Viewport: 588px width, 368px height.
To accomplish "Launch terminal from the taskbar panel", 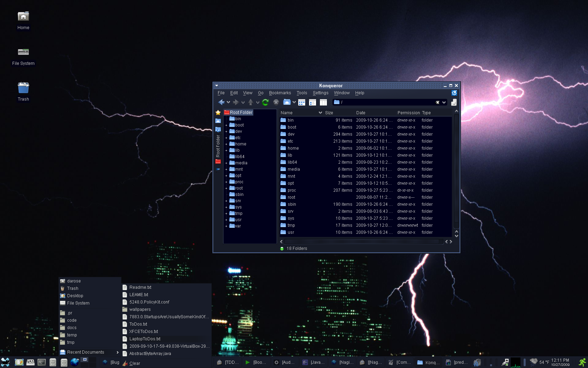I will 42,362.
